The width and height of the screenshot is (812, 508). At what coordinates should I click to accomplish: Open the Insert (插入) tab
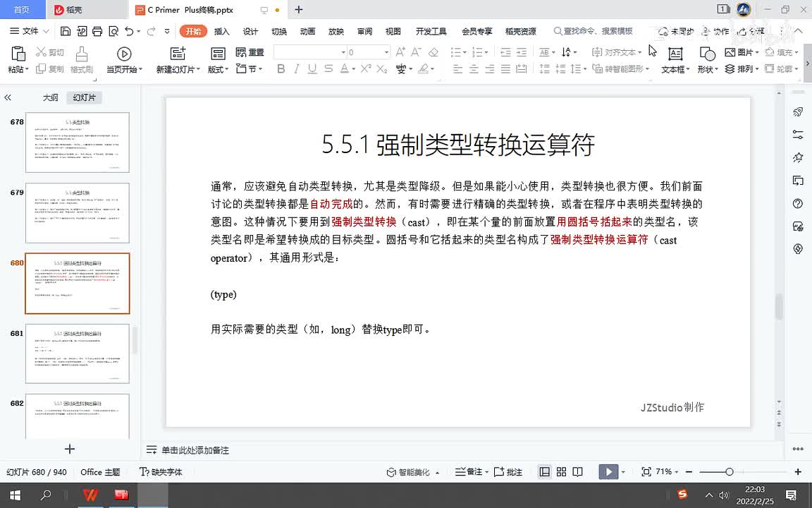[x=221, y=31]
